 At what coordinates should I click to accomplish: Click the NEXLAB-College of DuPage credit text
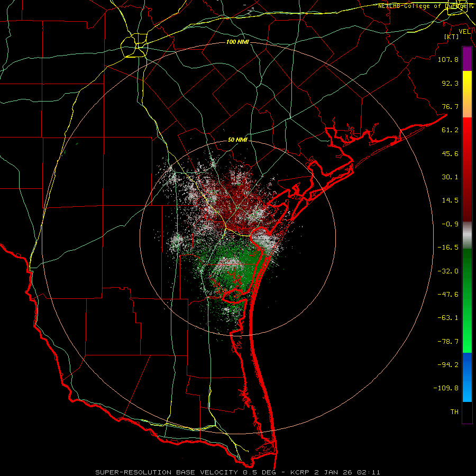point(425,6)
